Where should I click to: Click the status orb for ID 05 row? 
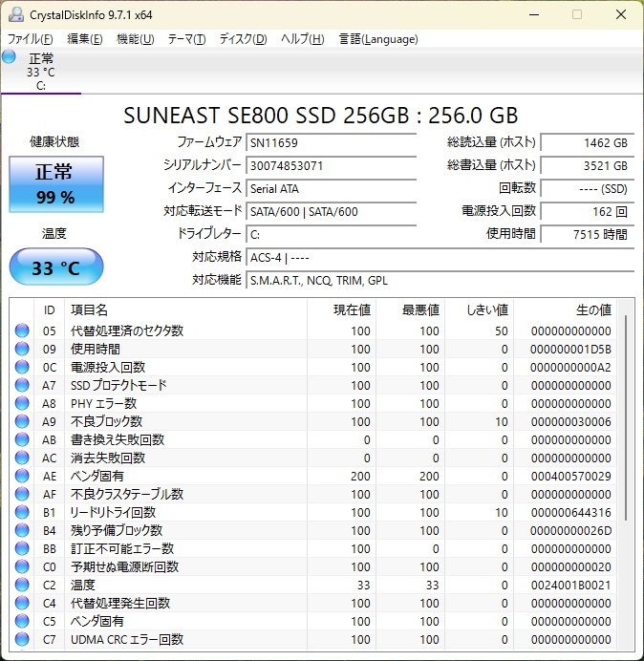[22, 330]
